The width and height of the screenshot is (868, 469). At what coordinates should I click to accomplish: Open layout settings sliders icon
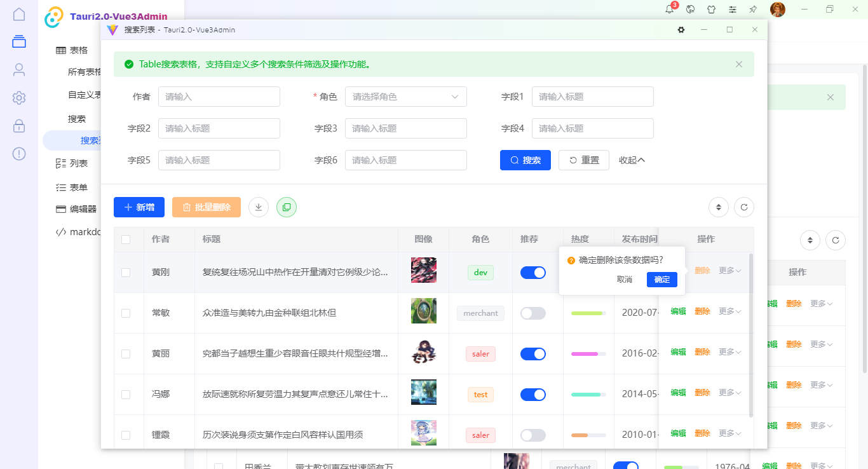[x=733, y=10]
